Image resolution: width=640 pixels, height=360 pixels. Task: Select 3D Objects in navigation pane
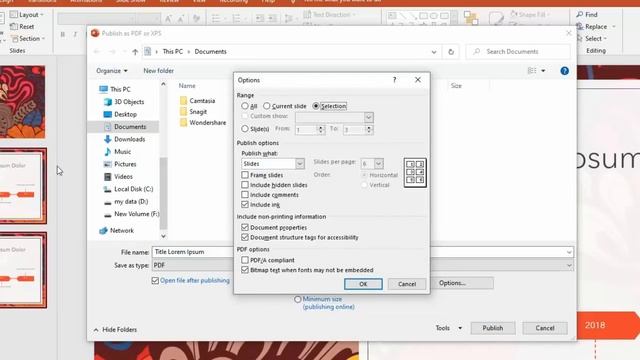pos(124,102)
